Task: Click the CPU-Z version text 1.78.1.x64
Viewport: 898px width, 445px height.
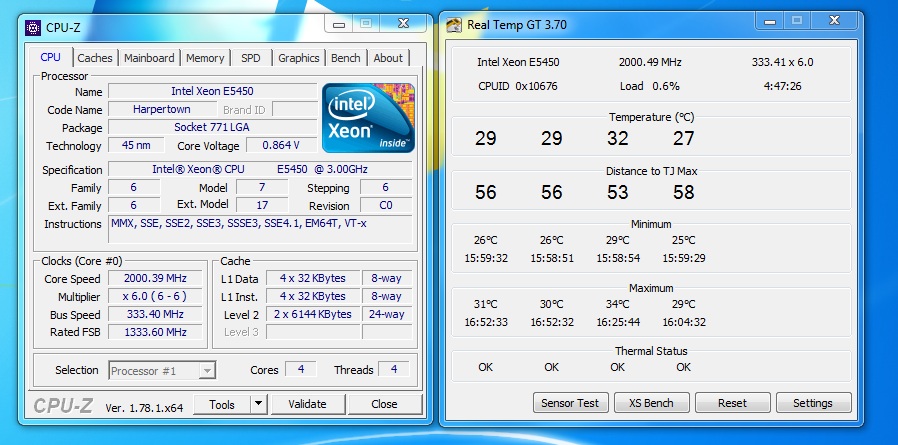Action: pyautogui.click(x=144, y=408)
